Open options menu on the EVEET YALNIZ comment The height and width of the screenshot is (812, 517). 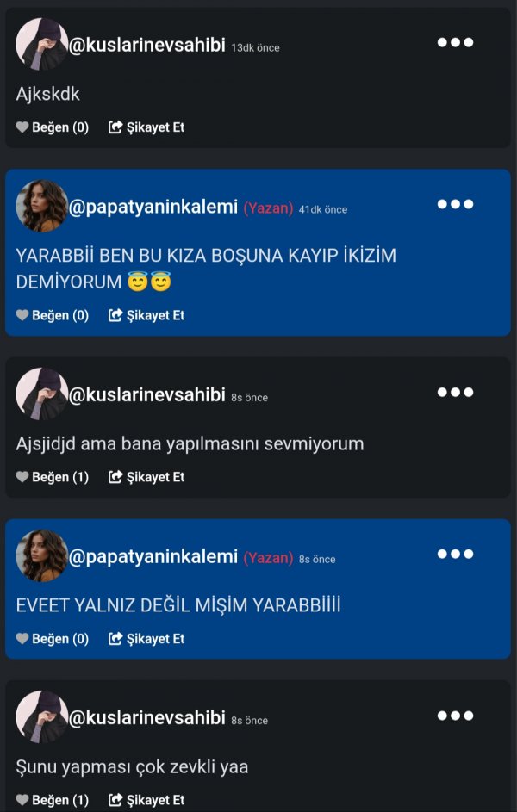coord(455,554)
